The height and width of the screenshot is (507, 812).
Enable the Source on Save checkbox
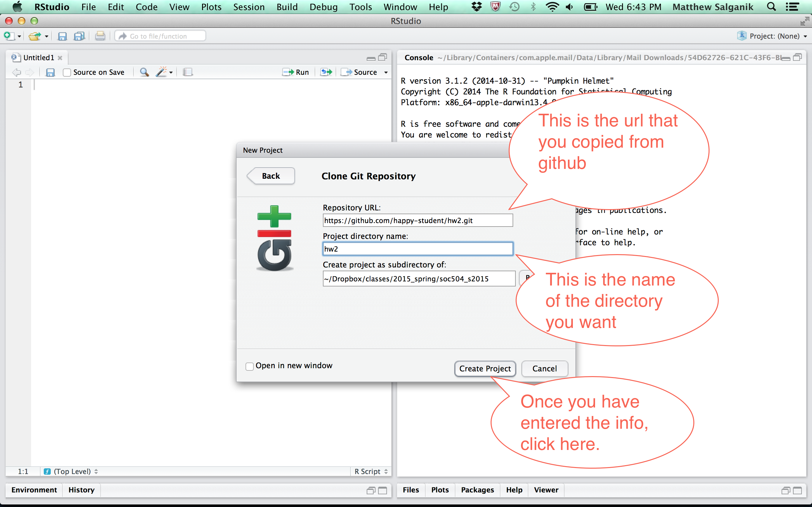tap(67, 73)
